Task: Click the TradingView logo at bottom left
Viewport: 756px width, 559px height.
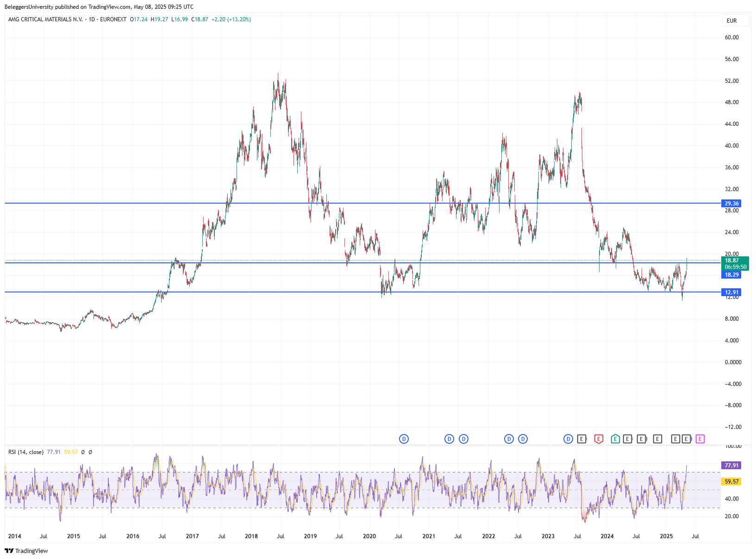Action: pos(26,551)
